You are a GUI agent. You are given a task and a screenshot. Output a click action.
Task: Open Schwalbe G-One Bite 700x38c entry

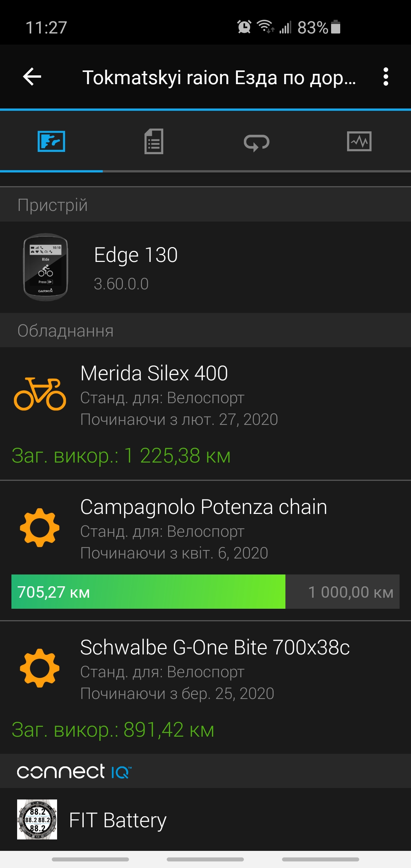(215, 648)
